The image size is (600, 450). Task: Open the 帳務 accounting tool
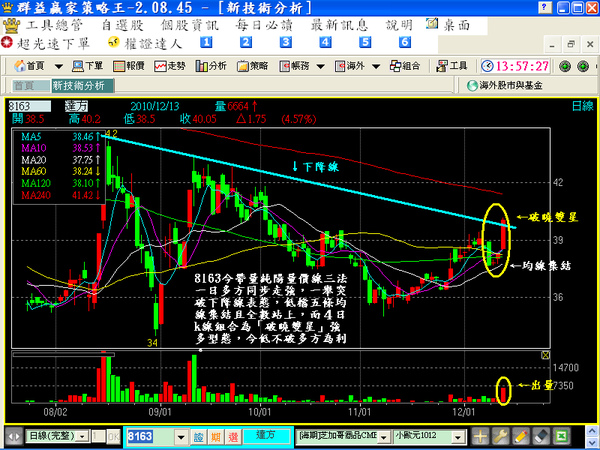[x=294, y=66]
